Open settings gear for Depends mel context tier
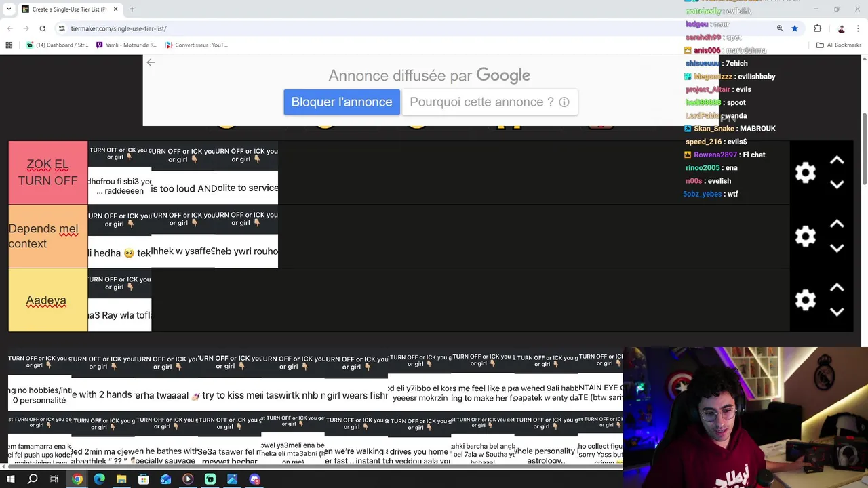The width and height of the screenshot is (868, 488). pos(806,237)
